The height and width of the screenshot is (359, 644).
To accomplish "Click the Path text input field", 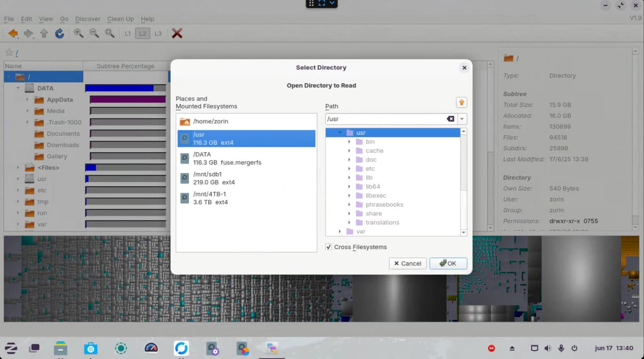I will pyautogui.click(x=386, y=119).
